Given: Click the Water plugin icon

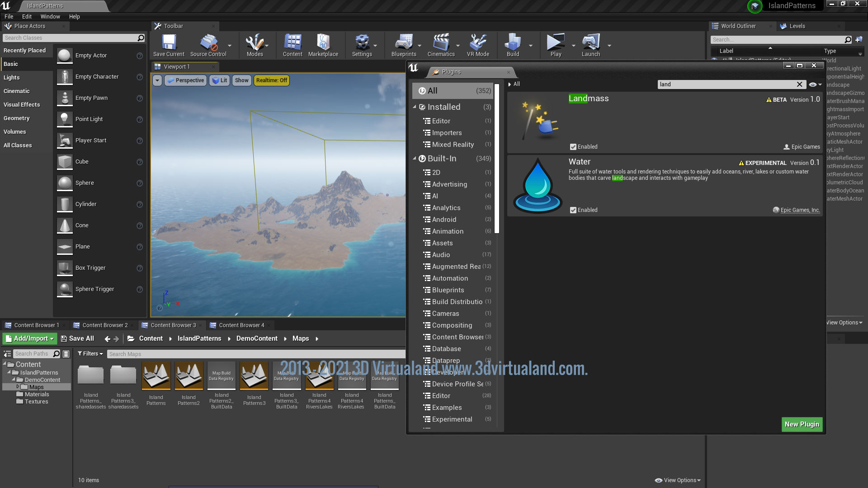Looking at the screenshot, I should [538, 185].
